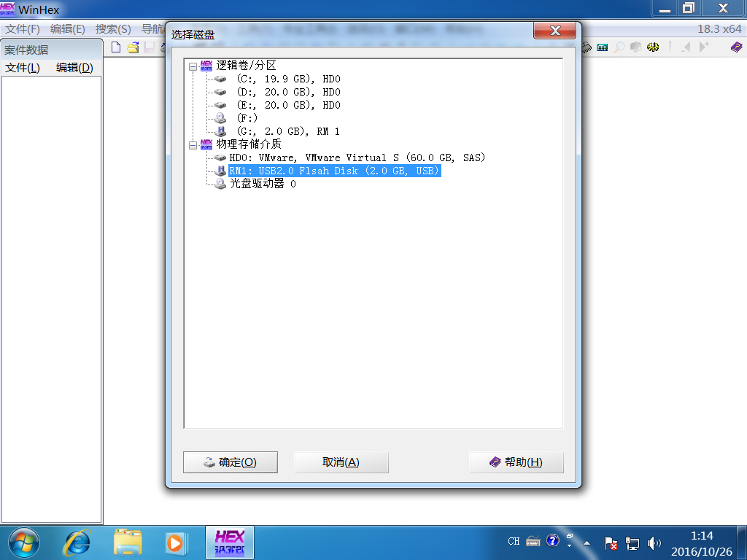Click the grayed camera icon in the toolbar
The height and width of the screenshot is (560, 747).
tap(635, 47)
